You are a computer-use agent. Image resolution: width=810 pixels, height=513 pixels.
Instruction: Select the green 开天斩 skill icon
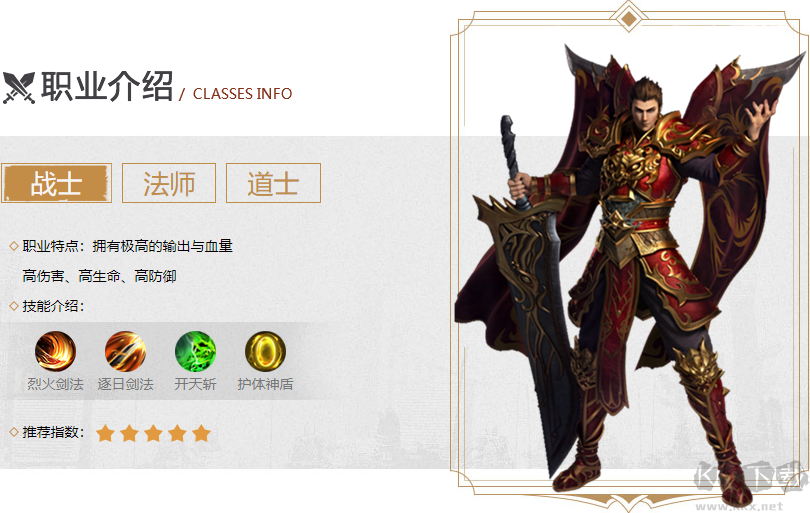[x=195, y=351]
